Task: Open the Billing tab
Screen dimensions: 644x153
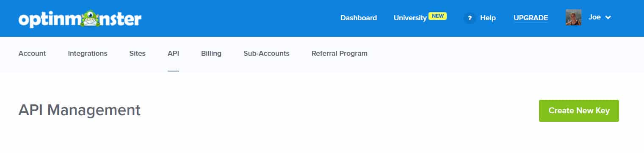Action: coord(211,54)
